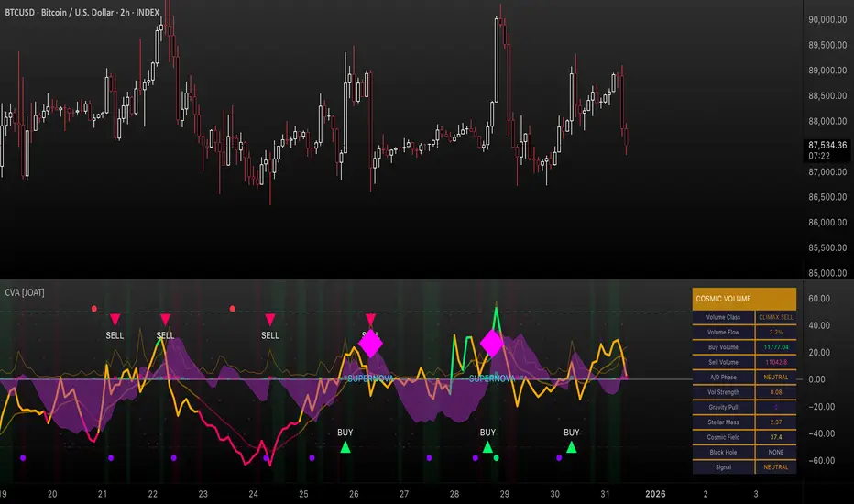854x504 pixels.
Task: Click the Gravity Pull row label
Action: [x=723, y=407]
